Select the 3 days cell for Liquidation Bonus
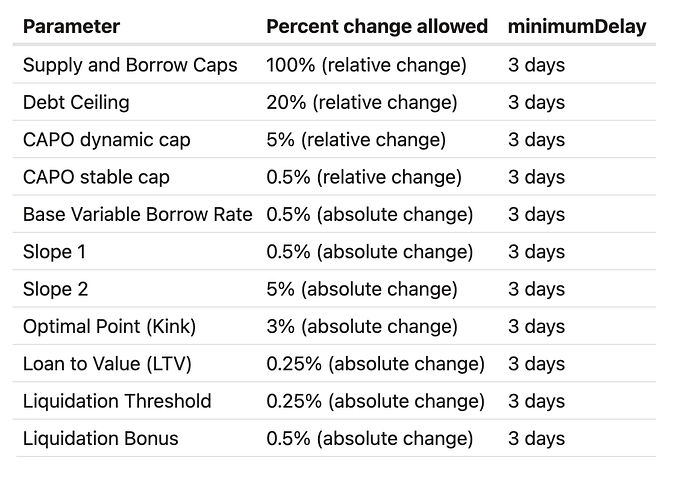 tap(536, 438)
